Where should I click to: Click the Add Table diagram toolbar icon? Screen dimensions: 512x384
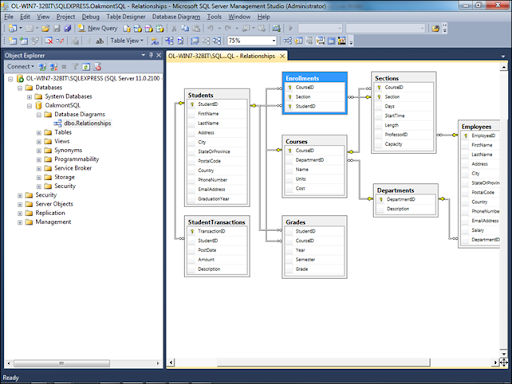(24, 41)
